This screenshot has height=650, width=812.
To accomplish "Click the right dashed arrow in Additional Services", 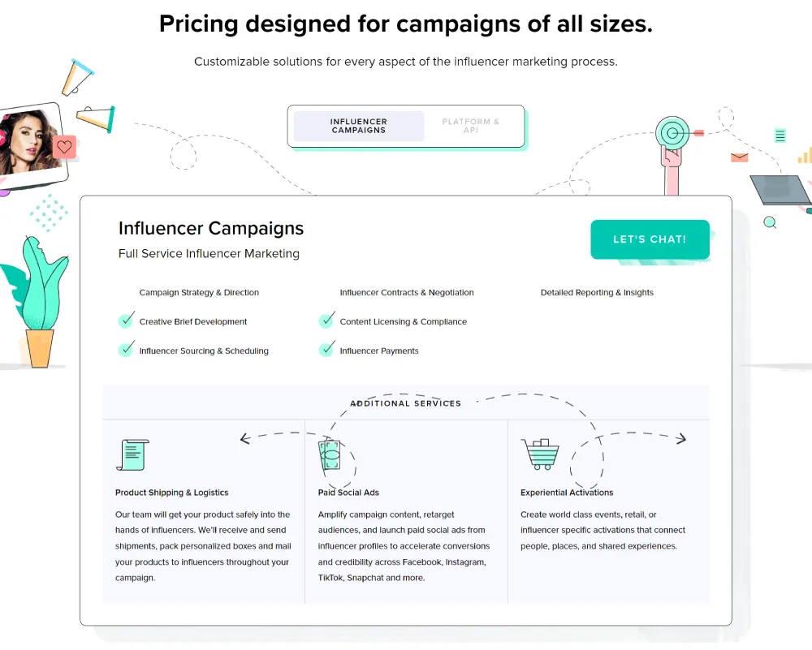I will pos(681,439).
